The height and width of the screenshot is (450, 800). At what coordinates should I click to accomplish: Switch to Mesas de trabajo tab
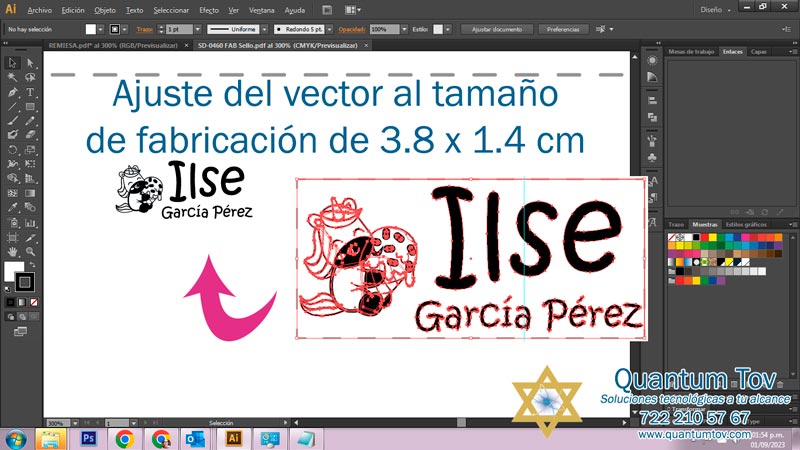pos(691,52)
